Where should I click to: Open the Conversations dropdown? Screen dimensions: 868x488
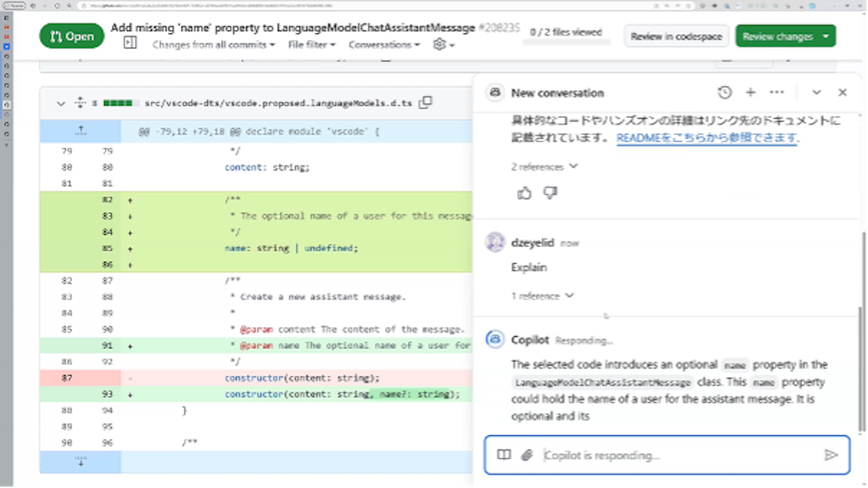point(384,45)
